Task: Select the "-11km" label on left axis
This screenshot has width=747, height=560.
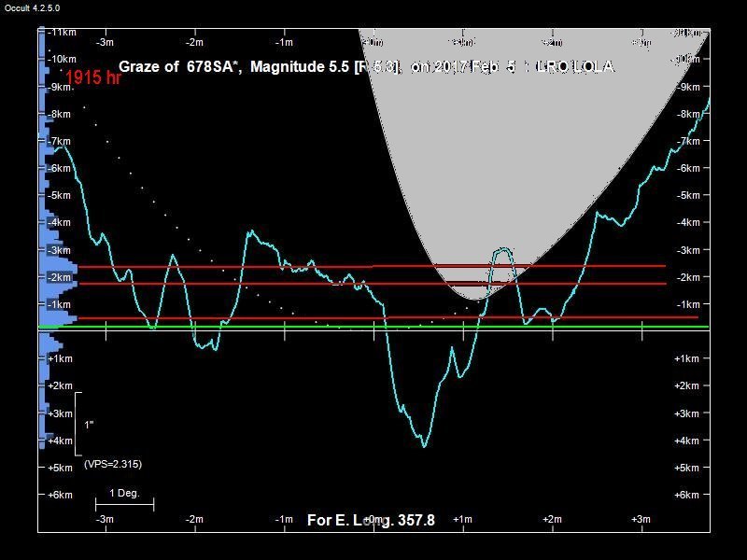Action: [62, 33]
